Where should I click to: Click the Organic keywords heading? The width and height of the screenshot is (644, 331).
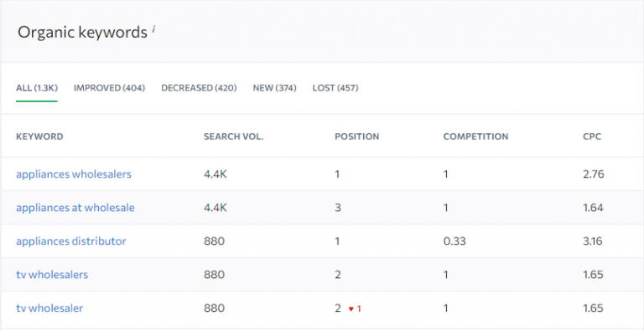pyautogui.click(x=82, y=33)
